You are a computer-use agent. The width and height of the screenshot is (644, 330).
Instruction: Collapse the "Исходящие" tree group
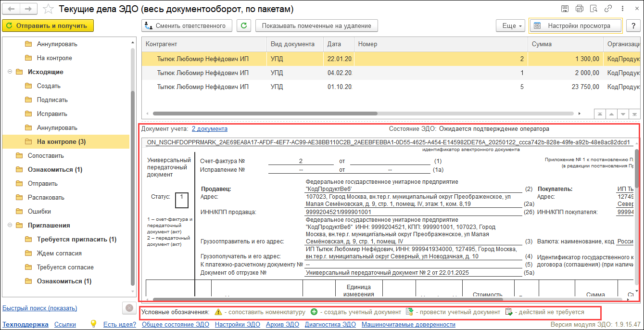[x=10, y=72]
